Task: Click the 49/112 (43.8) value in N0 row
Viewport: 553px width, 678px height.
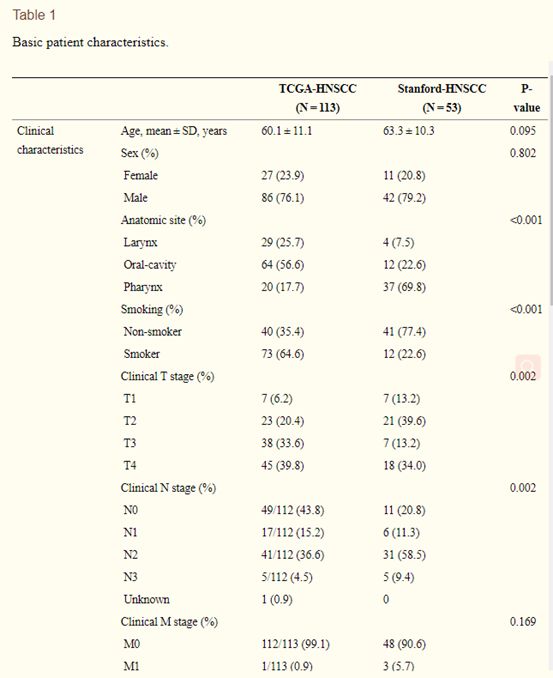Action: point(292,510)
